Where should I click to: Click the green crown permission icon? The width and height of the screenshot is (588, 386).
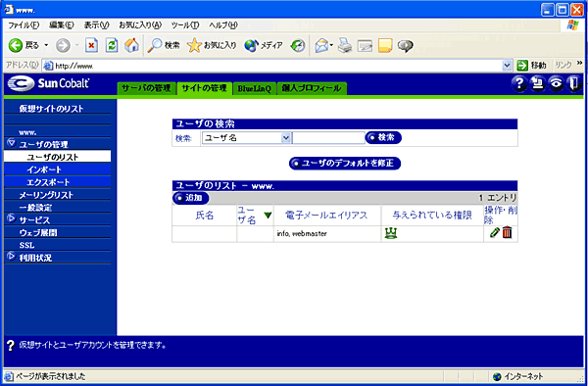(x=391, y=233)
